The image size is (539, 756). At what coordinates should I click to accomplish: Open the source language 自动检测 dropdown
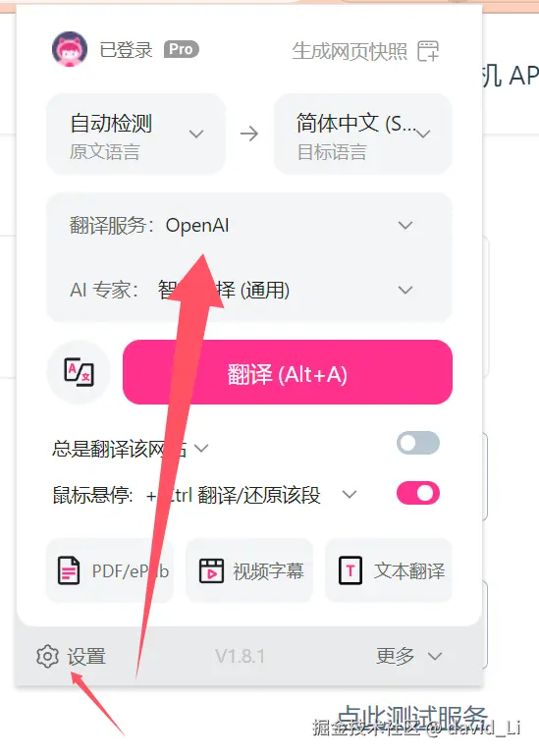click(x=135, y=135)
